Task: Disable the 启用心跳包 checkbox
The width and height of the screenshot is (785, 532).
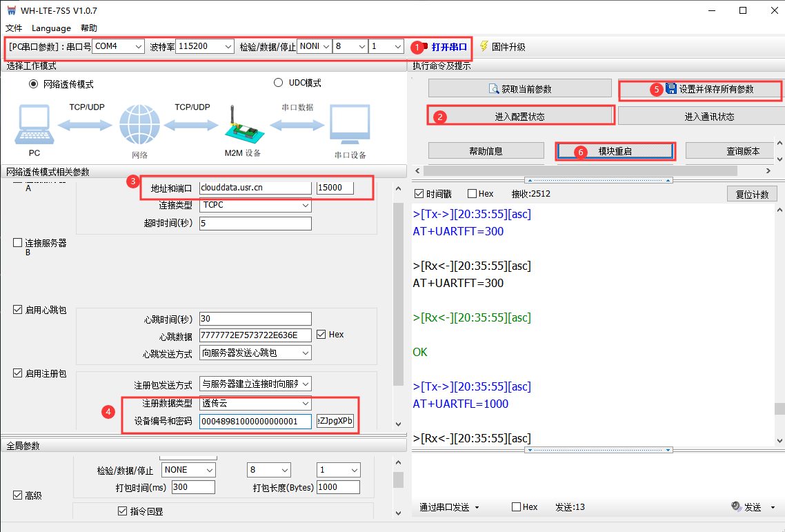Action: [18, 311]
